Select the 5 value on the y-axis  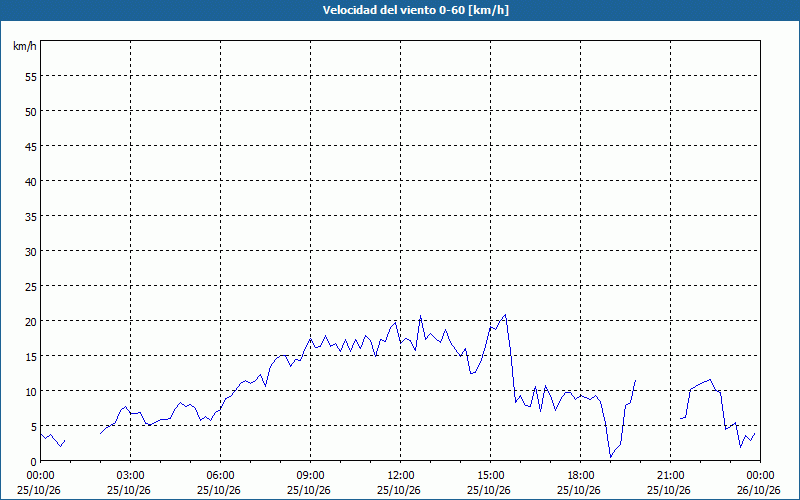(x=34, y=427)
